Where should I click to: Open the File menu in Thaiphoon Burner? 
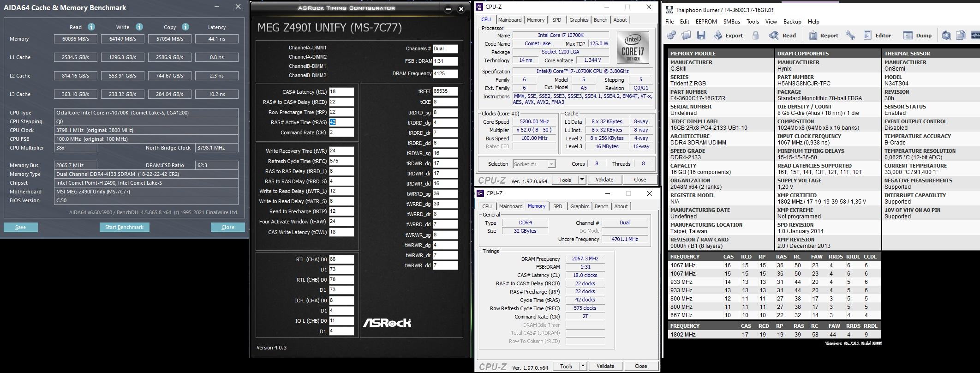(x=669, y=22)
